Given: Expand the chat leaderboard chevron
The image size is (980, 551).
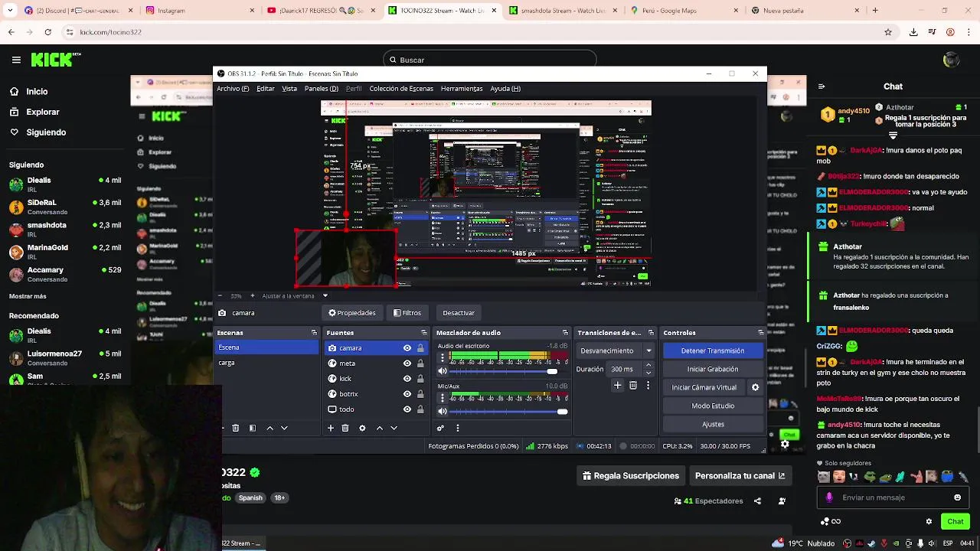Looking at the screenshot, I should [893, 135].
